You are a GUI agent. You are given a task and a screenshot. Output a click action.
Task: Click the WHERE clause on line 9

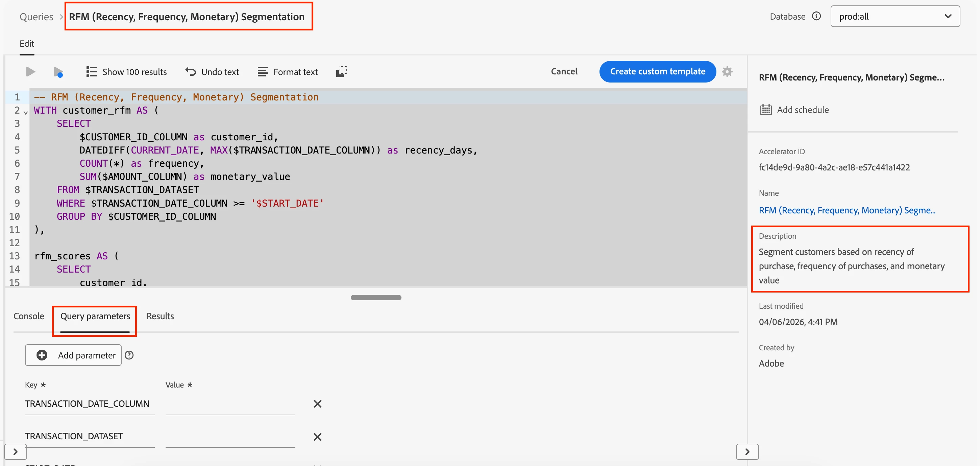190,203
